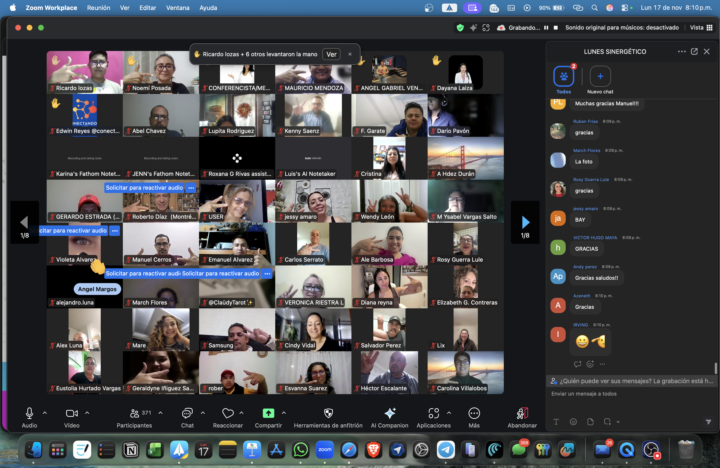Open the Participantes panel icon
Viewport: 720px width, 468px height.
coord(134,413)
